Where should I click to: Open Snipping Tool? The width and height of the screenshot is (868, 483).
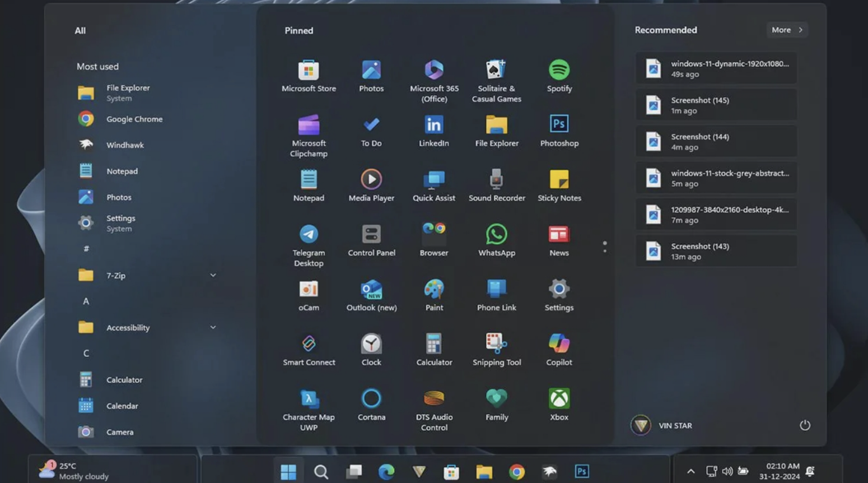[x=497, y=350]
